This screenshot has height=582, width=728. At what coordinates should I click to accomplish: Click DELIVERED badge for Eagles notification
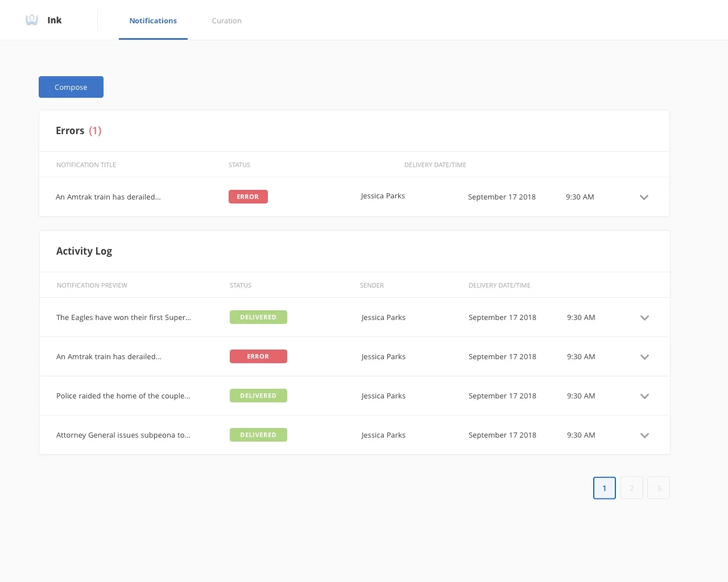pyautogui.click(x=258, y=317)
